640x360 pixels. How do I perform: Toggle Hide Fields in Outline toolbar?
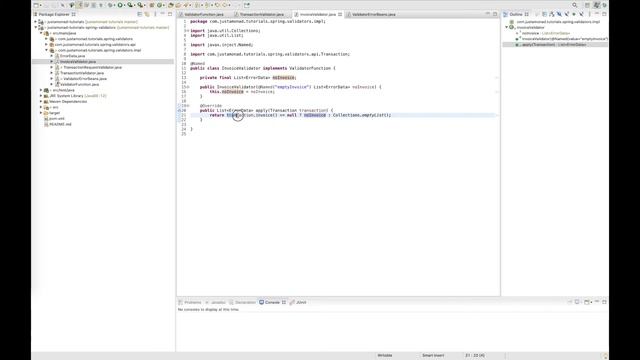559,14
